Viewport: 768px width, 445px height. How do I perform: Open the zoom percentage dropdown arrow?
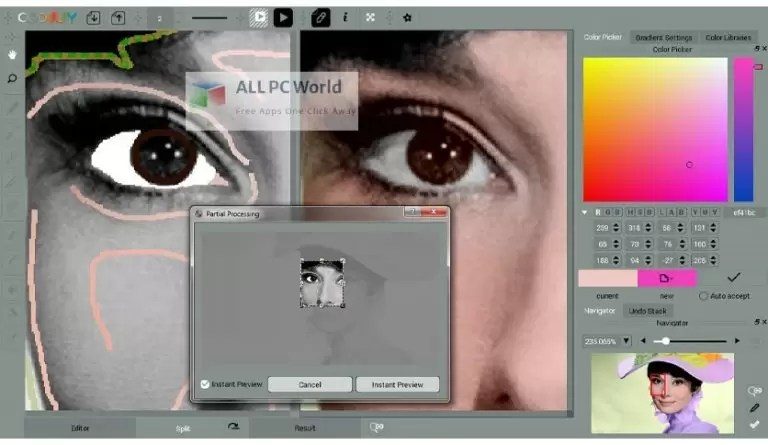[626, 341]
